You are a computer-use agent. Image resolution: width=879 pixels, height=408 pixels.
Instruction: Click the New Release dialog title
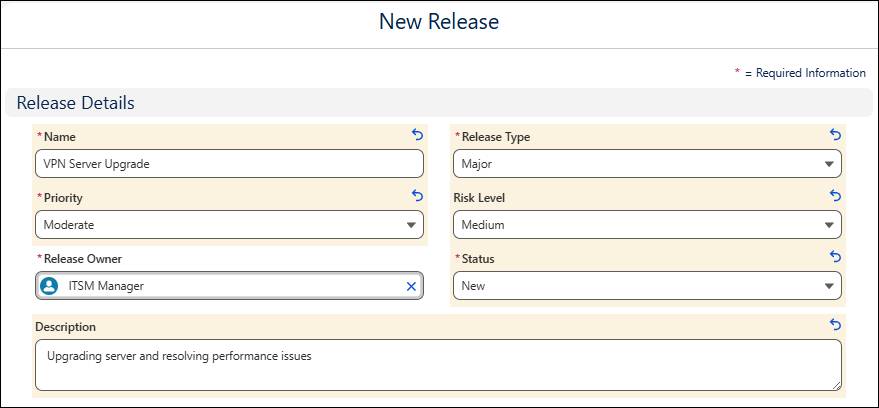[439, 22]
